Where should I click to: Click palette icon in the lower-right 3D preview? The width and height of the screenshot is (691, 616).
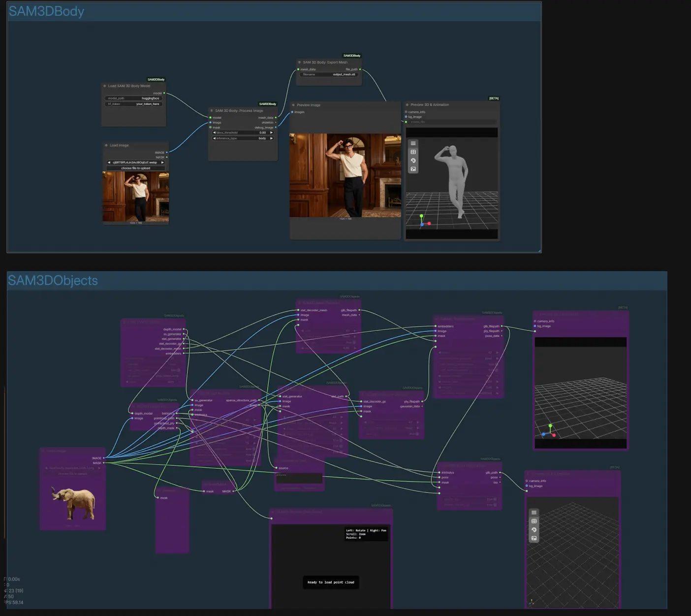pyautogui.click(x=534, y=530)
